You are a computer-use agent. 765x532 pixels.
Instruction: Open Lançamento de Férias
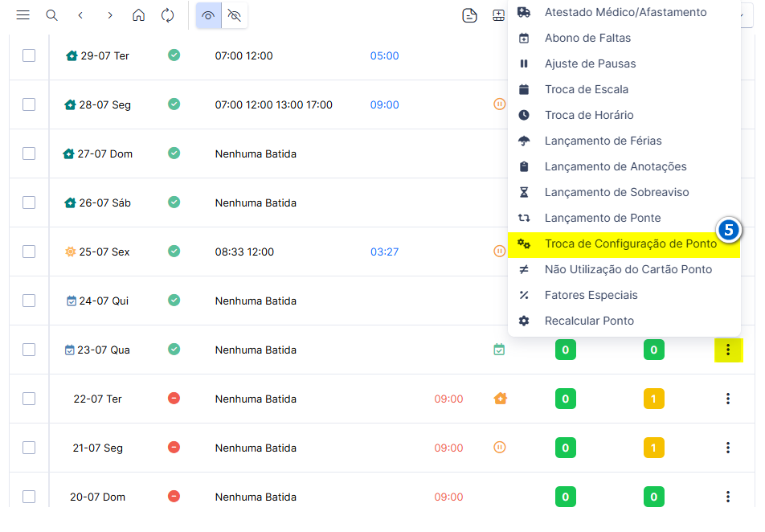click(x=624, y=141)
